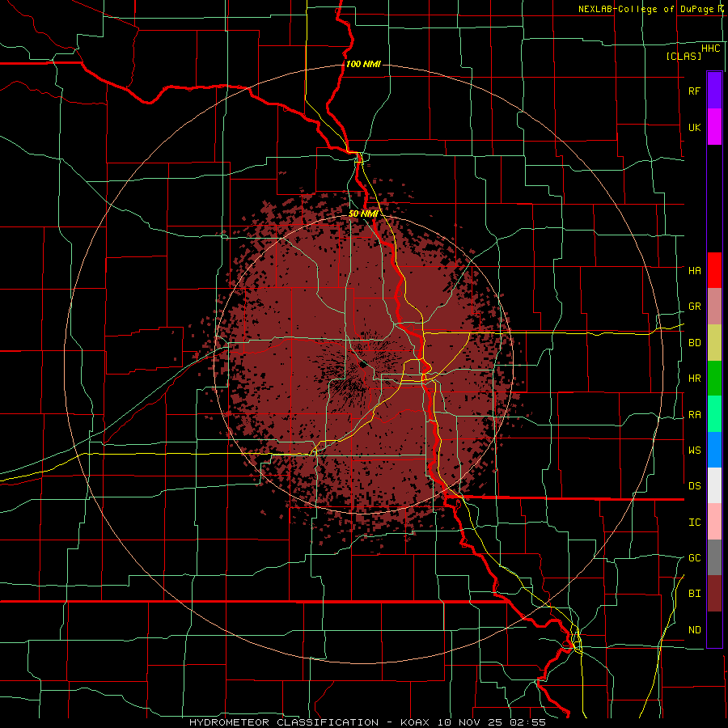Click the Hydrometeor Classification KOAX caption
Viewport: 728px width, 728px height.
367,722
